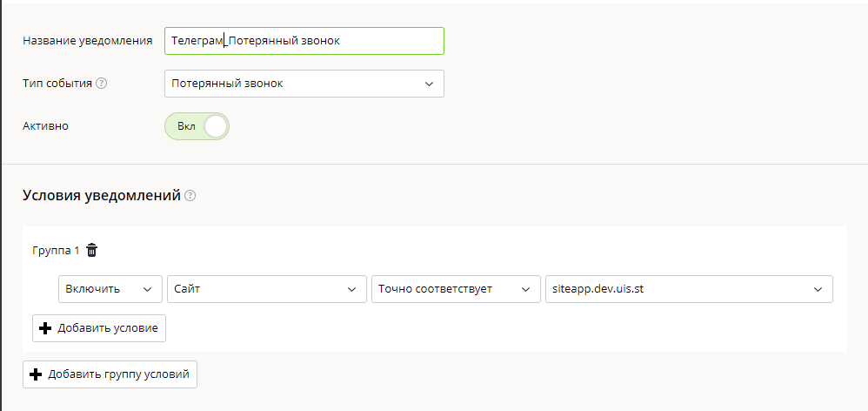The image size is (868, 411).
Task: Toggle the Активно switch off
Action: pyautogui.click(x=197, y=126)
